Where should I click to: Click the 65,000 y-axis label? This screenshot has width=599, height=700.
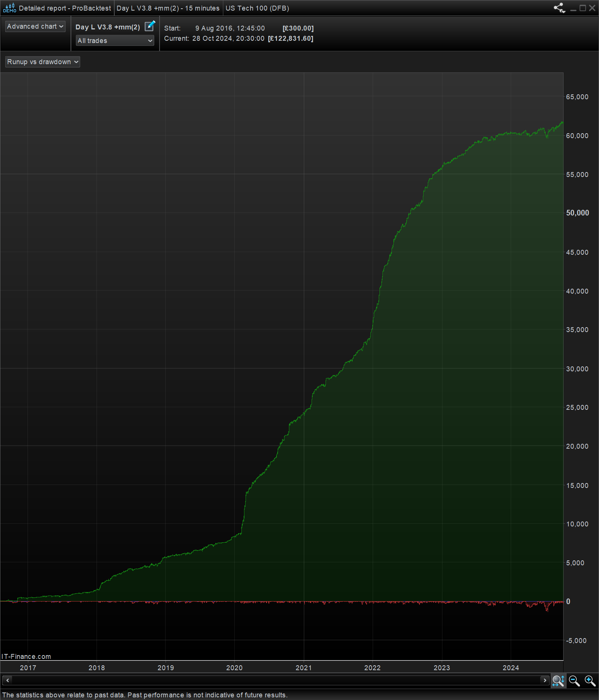click(577, 97)
